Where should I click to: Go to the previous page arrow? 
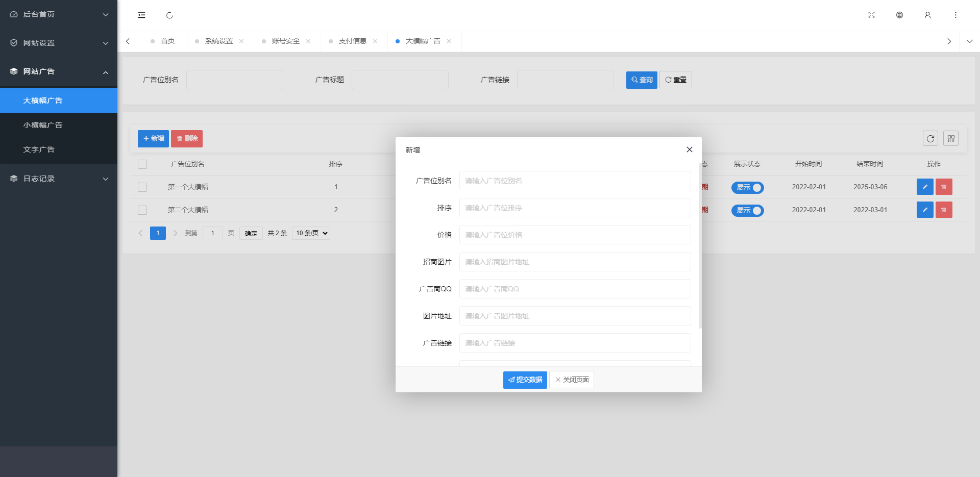pyautogui.click(x=140, y=233)
